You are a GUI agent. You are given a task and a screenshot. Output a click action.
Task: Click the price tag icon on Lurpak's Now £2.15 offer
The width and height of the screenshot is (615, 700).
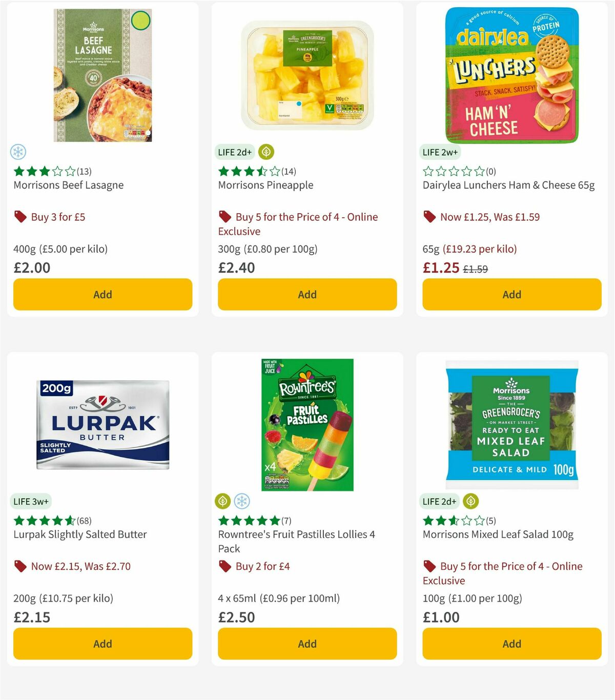[x=20, y=566]
